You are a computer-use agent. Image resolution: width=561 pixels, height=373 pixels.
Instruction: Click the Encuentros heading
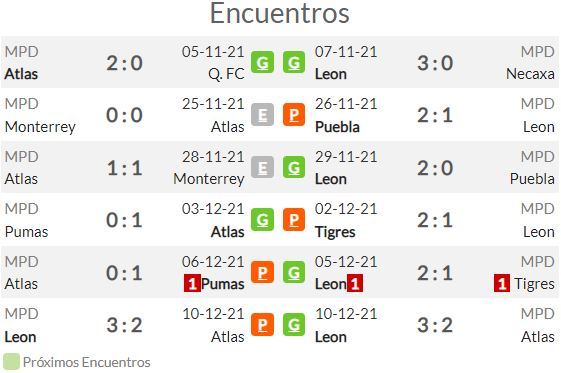point(279,14)
